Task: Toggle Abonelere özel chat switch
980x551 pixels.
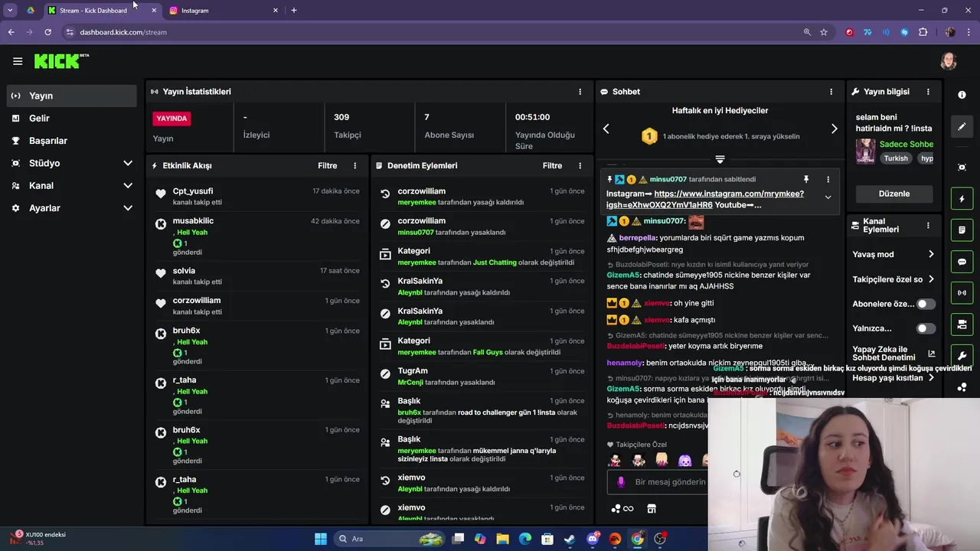Action: pyautogui.click(x=926, y=304)
